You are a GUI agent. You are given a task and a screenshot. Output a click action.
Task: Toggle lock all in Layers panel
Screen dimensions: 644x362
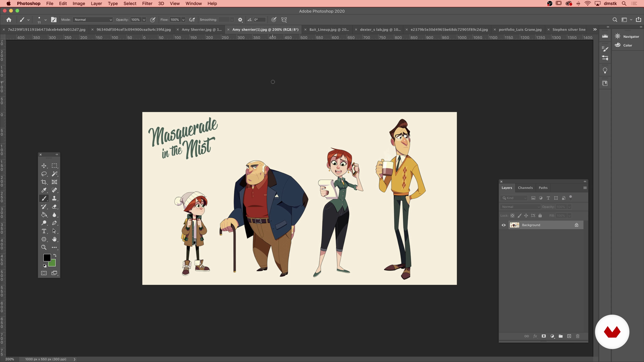[540, 216]
